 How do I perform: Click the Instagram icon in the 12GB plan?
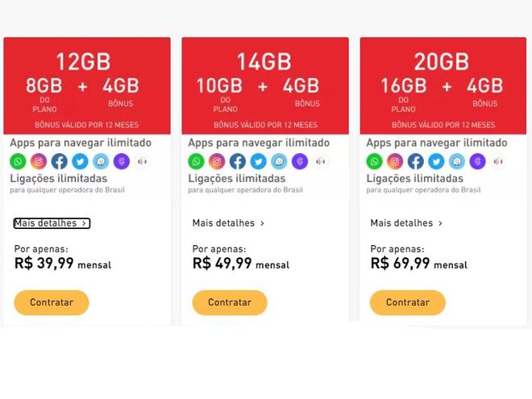pyautogui.click(x=39, y=161)
